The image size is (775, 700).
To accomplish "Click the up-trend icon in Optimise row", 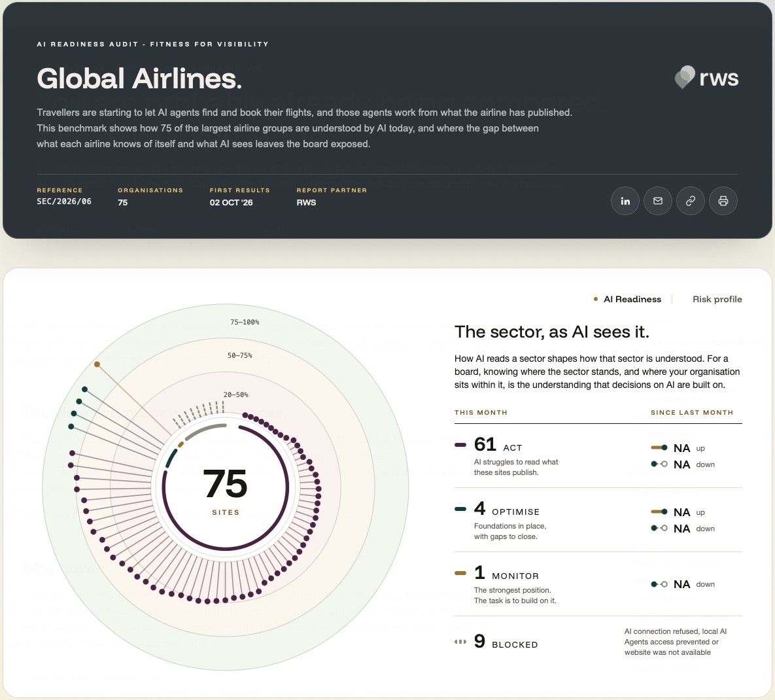I will coord(659,512).
